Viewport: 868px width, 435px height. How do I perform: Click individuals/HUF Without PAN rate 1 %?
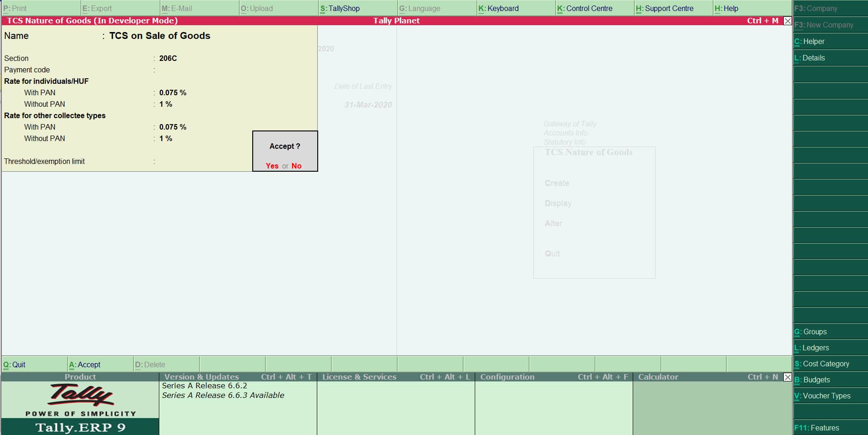(166, 104)
